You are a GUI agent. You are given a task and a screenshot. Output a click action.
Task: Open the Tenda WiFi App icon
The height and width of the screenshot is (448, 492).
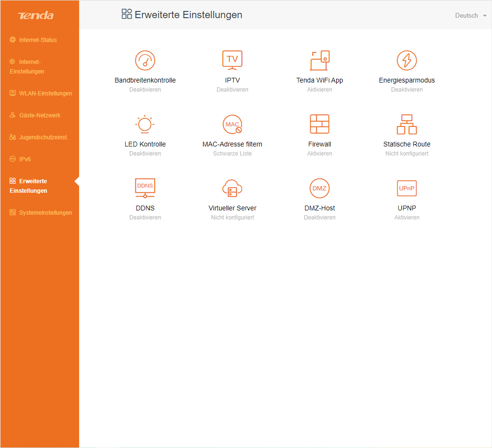(x=319, y=61)
